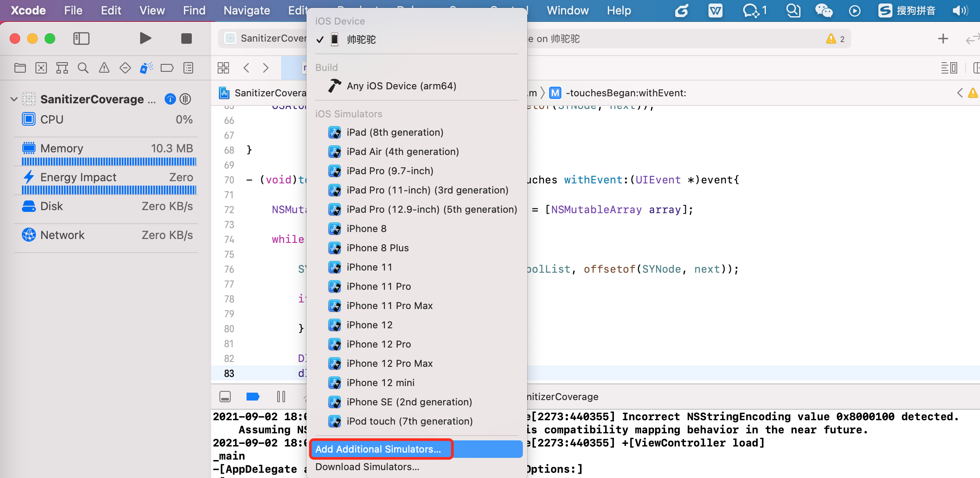Toggle the navigator sidebar
This screenshot has width=980, height=478.
(81, 39)
